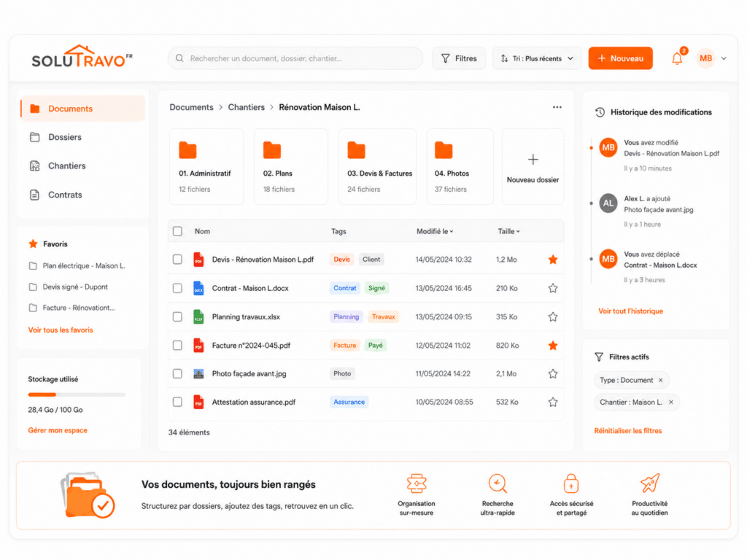Click Gérer mon espace link

point(58,430)
